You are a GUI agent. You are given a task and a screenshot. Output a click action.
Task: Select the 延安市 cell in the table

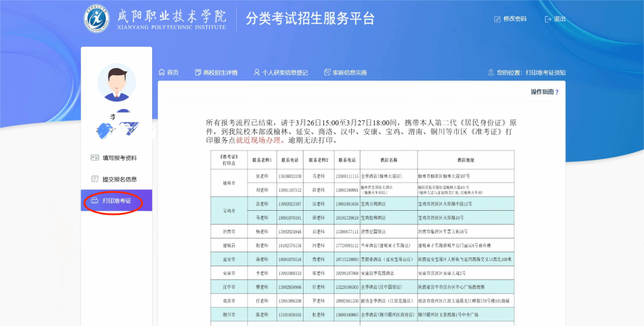coord(229,260)
